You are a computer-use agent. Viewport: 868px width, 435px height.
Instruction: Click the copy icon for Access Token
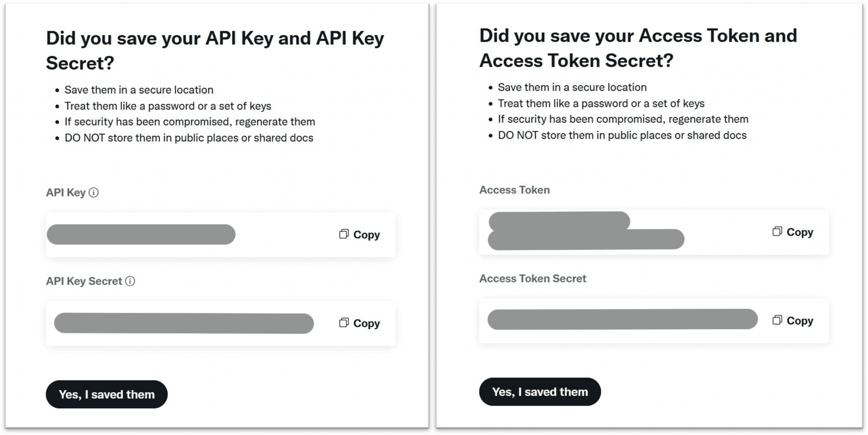click(x=777, y=231)
